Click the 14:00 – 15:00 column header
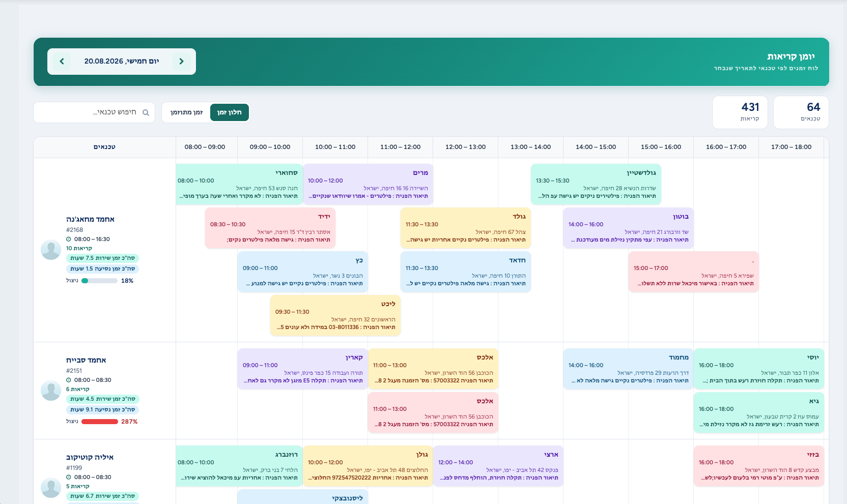Viewport: 847px width, 504px height. [596, 147]
